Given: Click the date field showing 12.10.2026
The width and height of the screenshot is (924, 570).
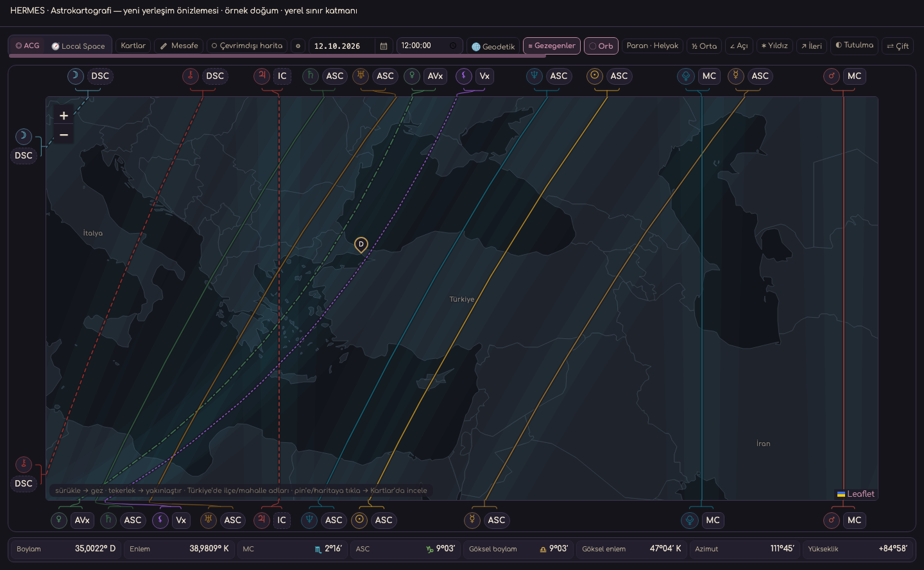Looking at the screenshot, I should 342,46.
